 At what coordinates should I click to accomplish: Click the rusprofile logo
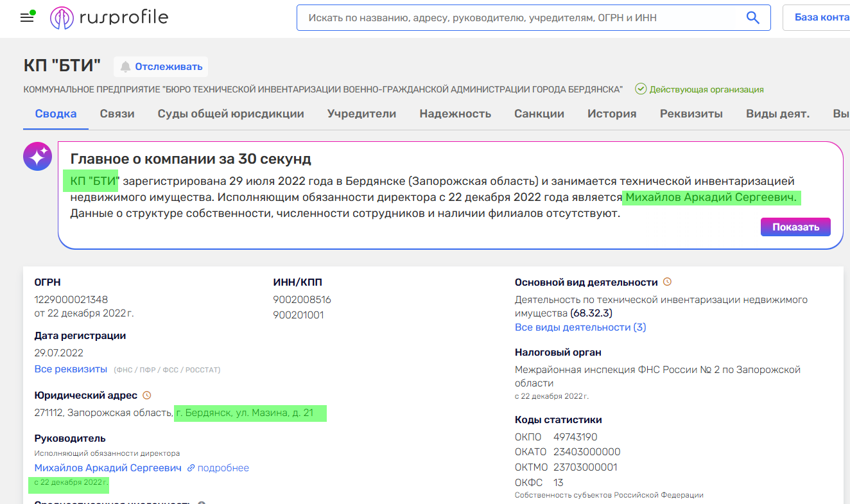[109, 17]
